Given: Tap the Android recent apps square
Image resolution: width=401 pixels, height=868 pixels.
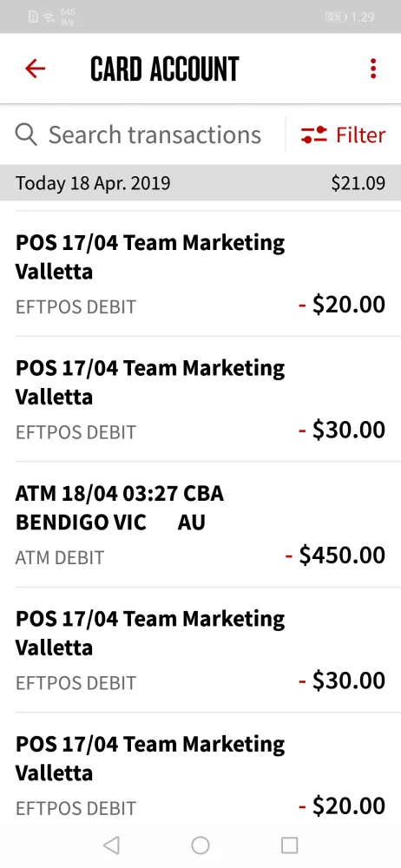Looking at the screenshot, I should [290, 845].
